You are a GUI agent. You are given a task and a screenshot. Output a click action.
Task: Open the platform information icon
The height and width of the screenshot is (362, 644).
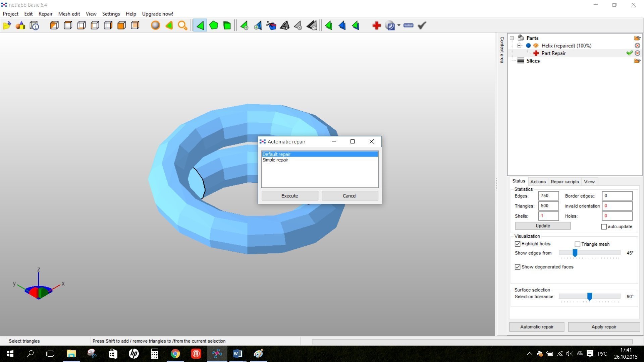point(34,25)
